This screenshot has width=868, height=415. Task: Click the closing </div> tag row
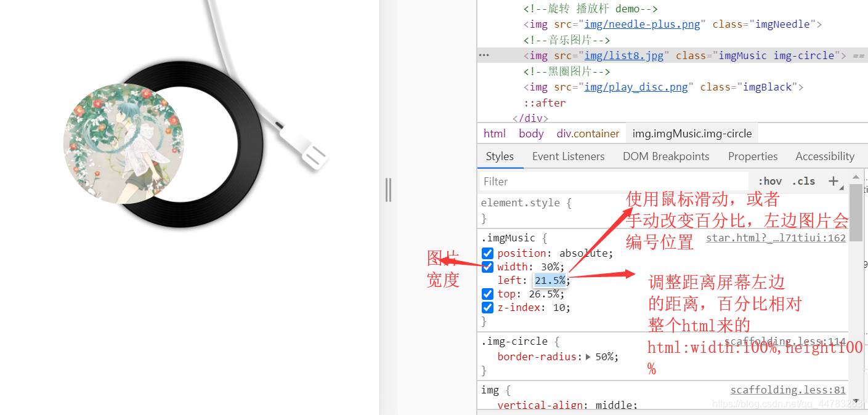[530, 118]
